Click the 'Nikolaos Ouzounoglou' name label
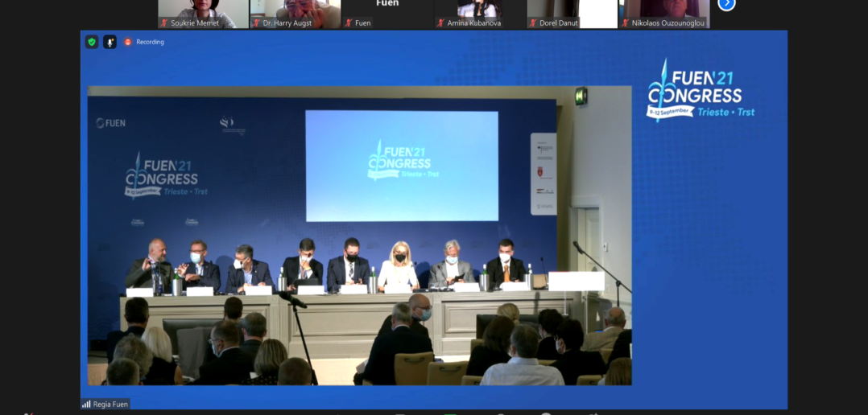868x415 pixels. pos(668,23)
